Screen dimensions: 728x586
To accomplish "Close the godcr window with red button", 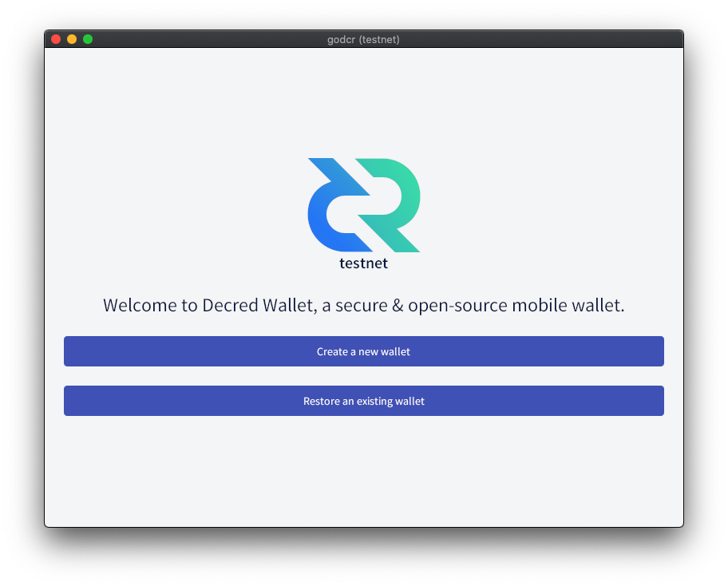I will 56,39.
